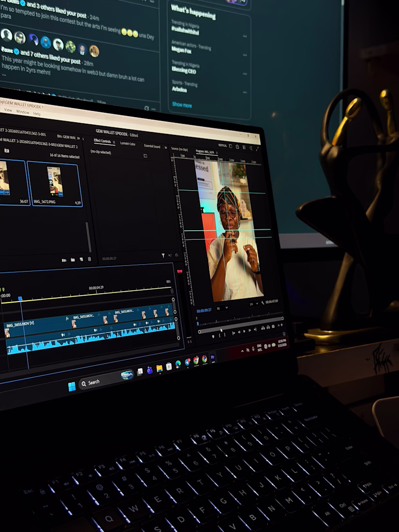
Task: Click the delete trash icon in the project panel
Action: tap(89, 259)
